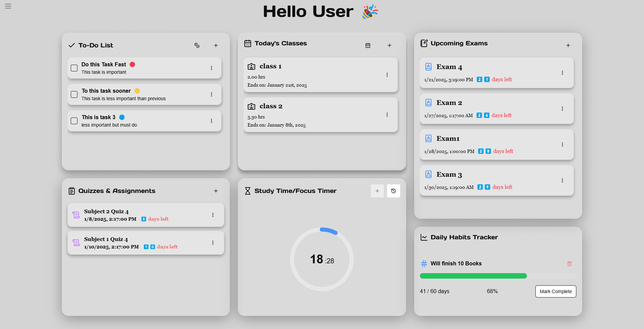This screenshot has height=329, width=644.
Task: Open the kebab menu on Exam 2
Action: pyautogui.click(x=563, y=109)
